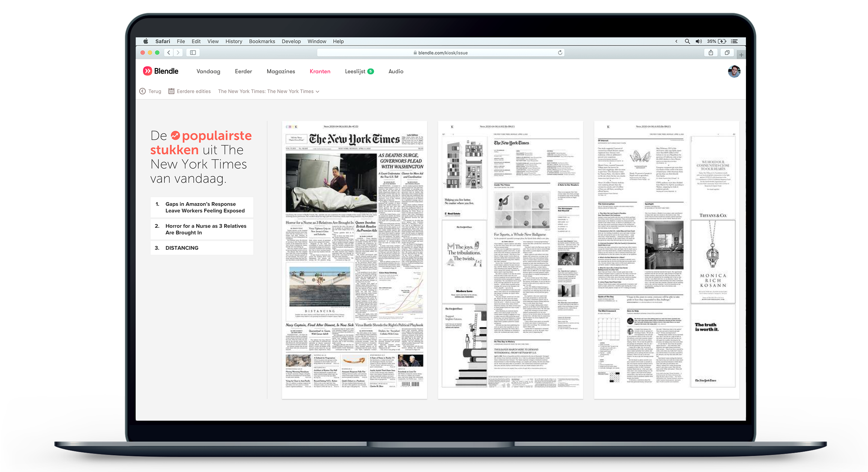Open macOS Spotlight search icon
The image size is (868, 472).
coord(687,41)
